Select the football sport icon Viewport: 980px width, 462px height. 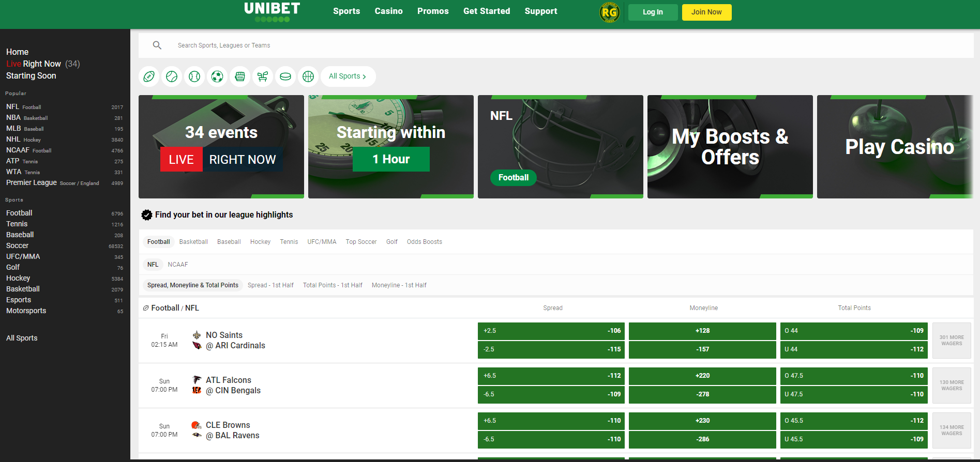point(149,76)
